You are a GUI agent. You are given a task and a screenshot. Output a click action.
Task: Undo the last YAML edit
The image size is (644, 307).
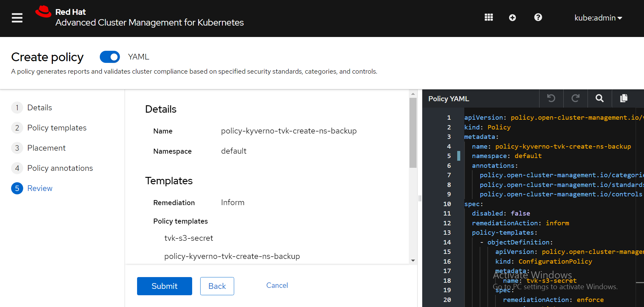coord(551,98)
